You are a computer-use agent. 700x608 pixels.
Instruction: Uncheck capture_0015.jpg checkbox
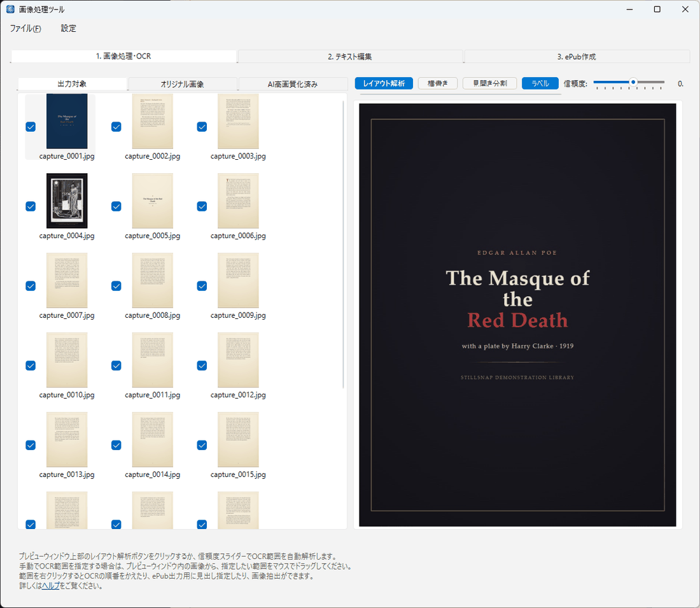202,445
